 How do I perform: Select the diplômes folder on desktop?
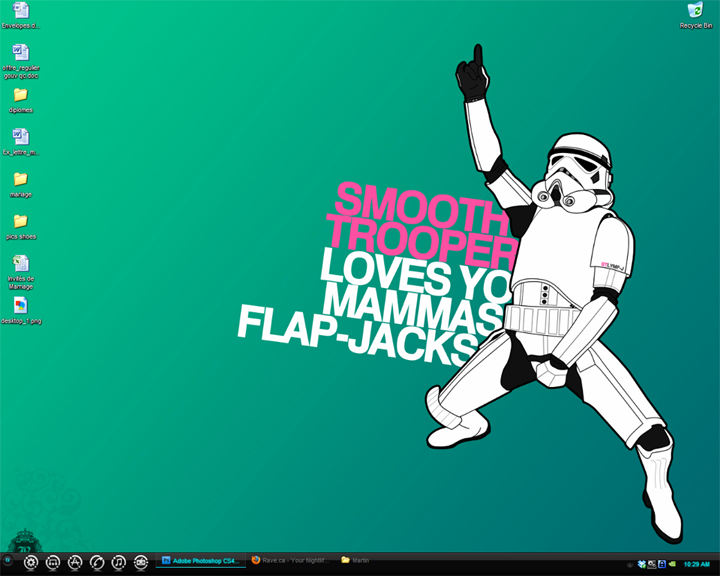pos(21,100)
